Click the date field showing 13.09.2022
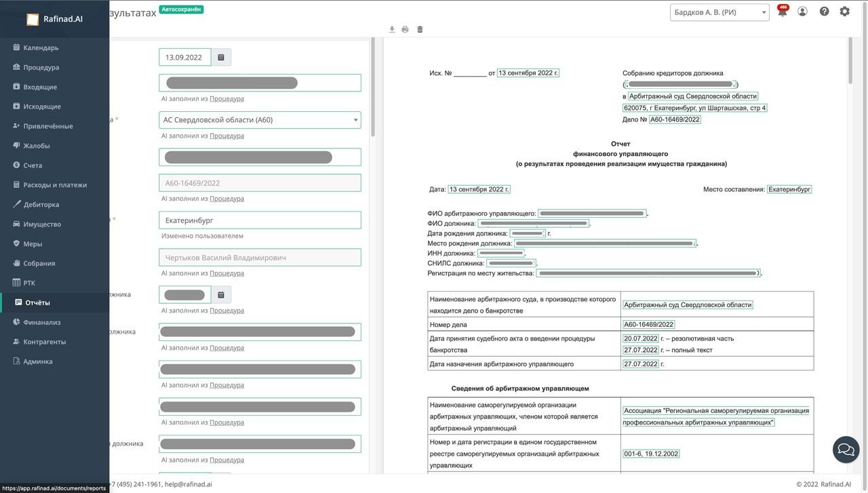This screenshot has height=493, width=868. pos(185,58)
